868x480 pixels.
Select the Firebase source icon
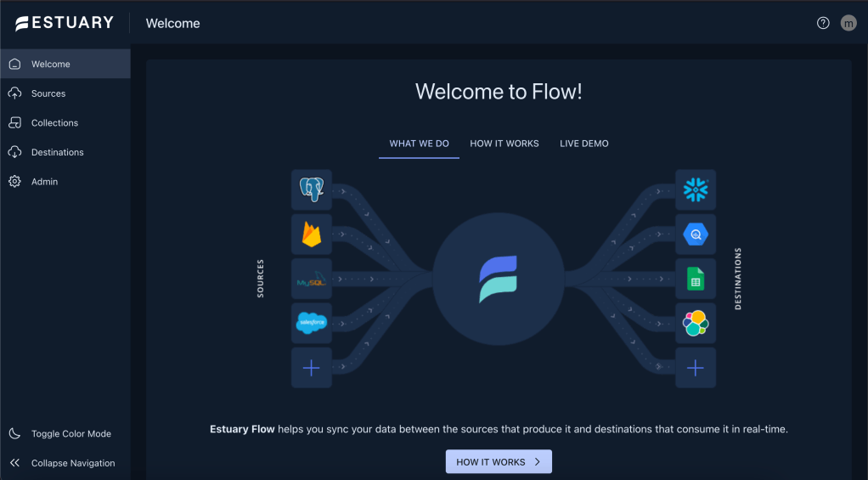click(311, 234)
